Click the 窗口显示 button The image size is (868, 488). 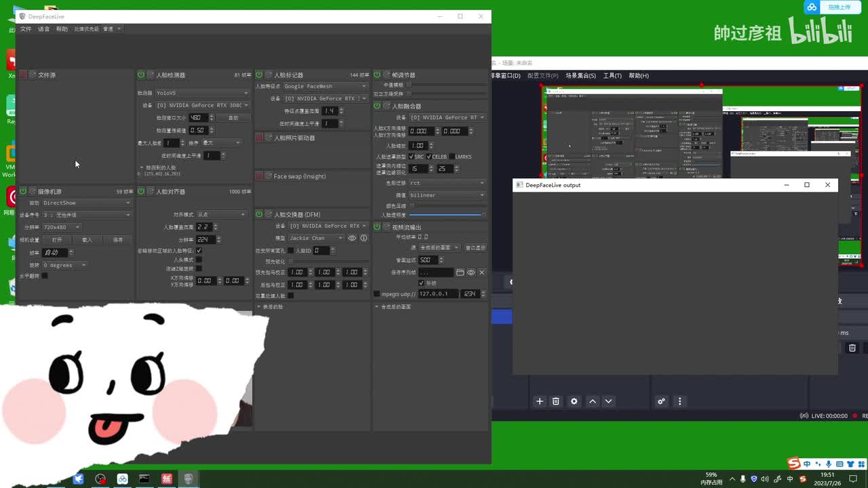click(475, 247)
